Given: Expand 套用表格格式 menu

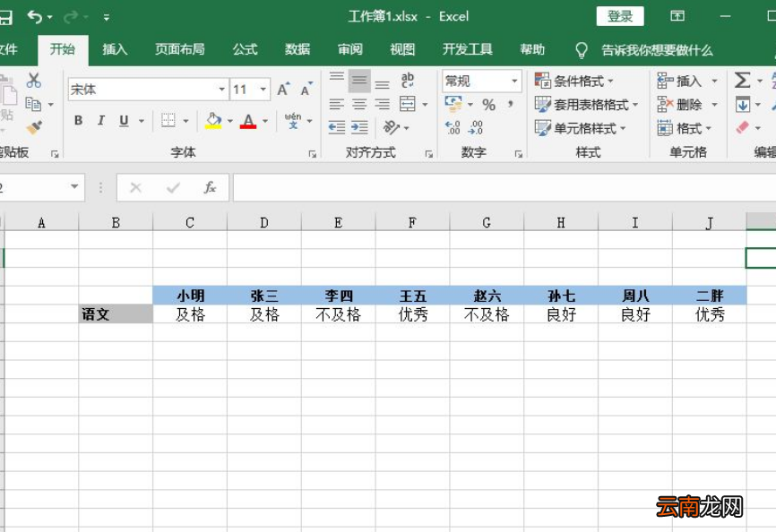Looking at the screenshot, I should [x=586, y=104].
